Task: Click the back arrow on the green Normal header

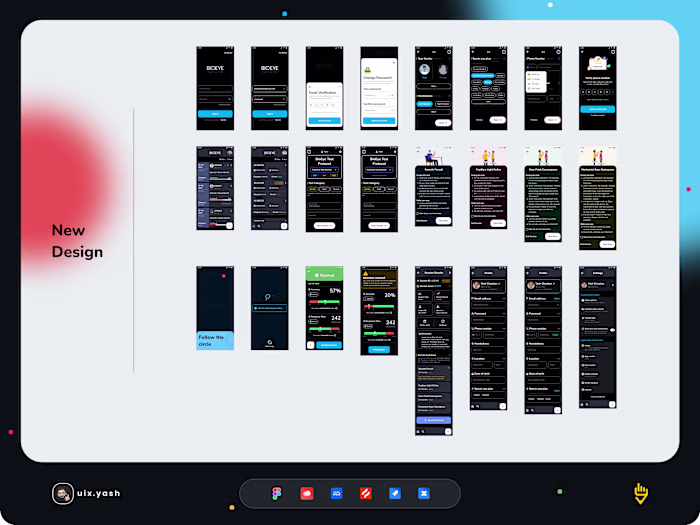Action: [309, 271]
